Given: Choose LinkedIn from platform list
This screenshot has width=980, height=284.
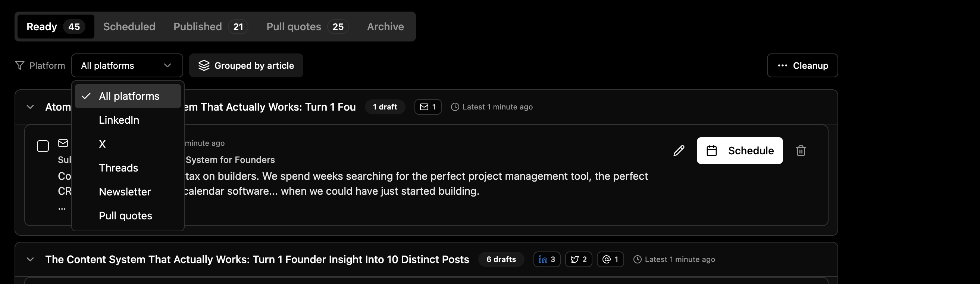Looking at the screenshot, I should point(128,120).
